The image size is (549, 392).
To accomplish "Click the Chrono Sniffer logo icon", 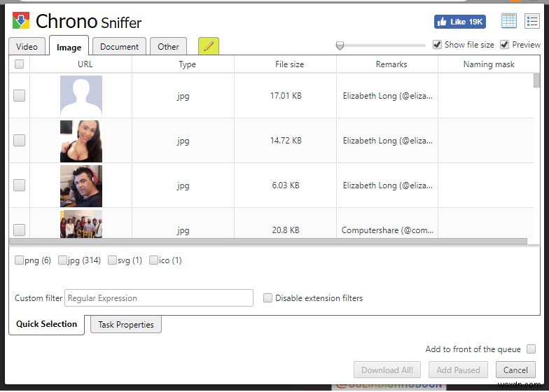I will 21,21.
